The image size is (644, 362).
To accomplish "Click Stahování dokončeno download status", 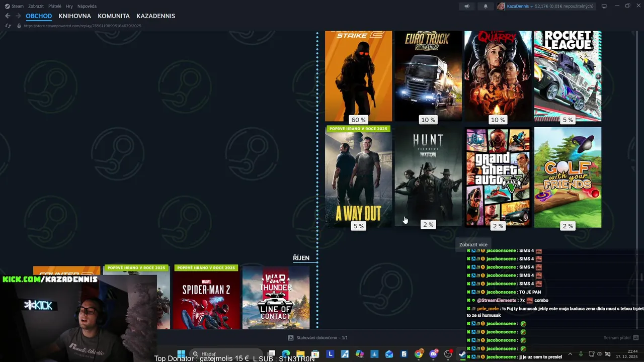I will coord(322,338).
